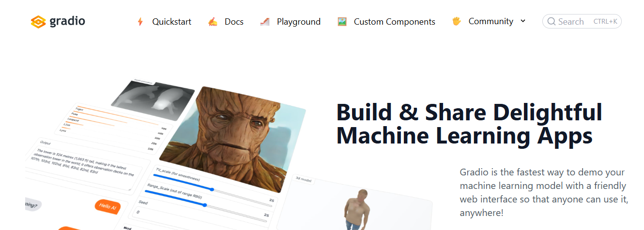
Task: Click the 3d model label tag
Action: point(304,178)
